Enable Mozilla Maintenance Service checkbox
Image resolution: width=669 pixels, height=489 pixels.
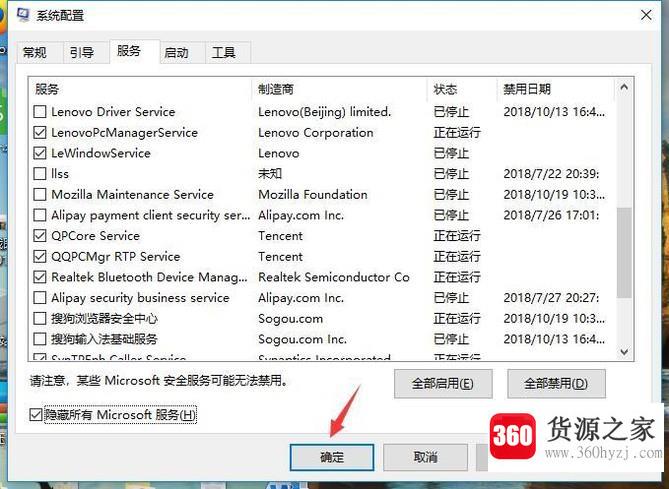(40, 195)
